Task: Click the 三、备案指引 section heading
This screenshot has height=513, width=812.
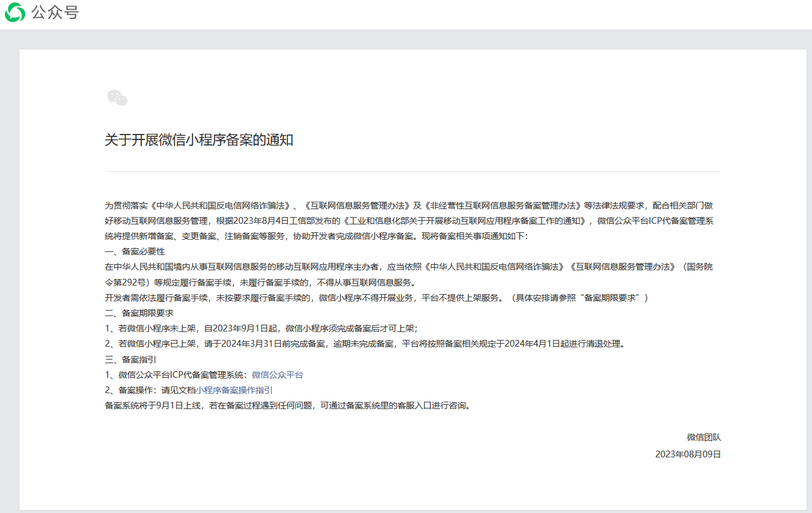Action: tap(131, 359)
